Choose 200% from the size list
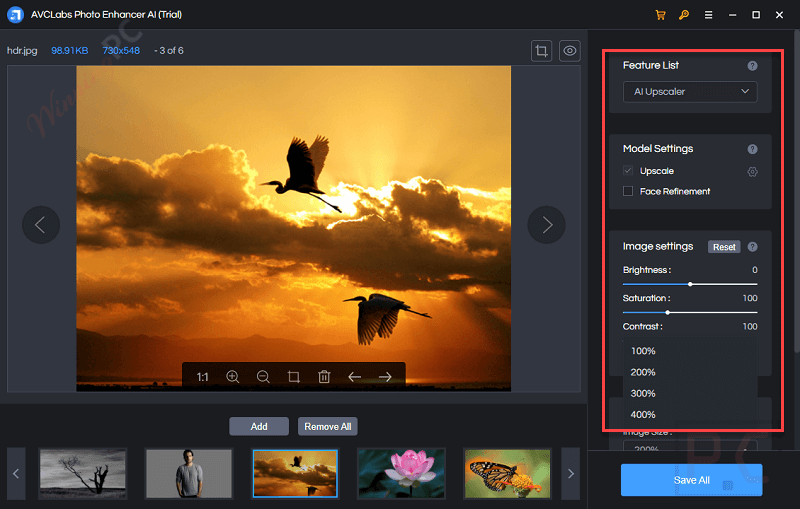Image resolution: width=800 pixels, height=509 pixels. (x=690, y=372)
